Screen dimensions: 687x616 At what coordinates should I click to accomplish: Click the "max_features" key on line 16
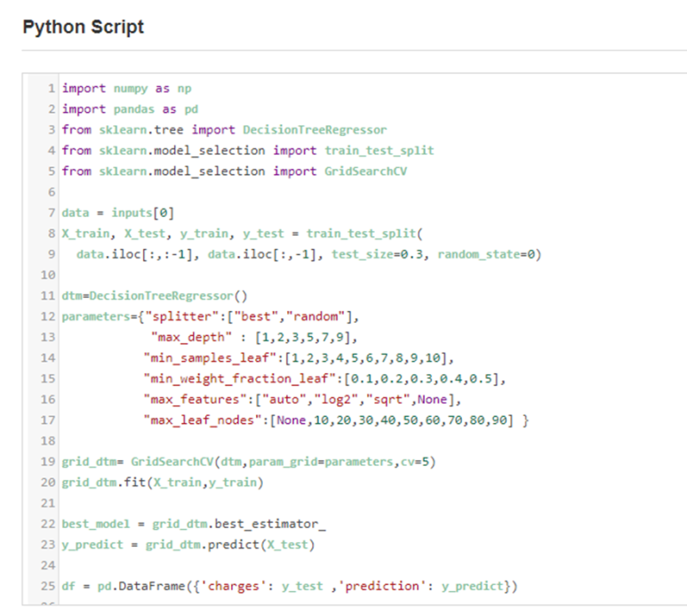tap(195, 400)
